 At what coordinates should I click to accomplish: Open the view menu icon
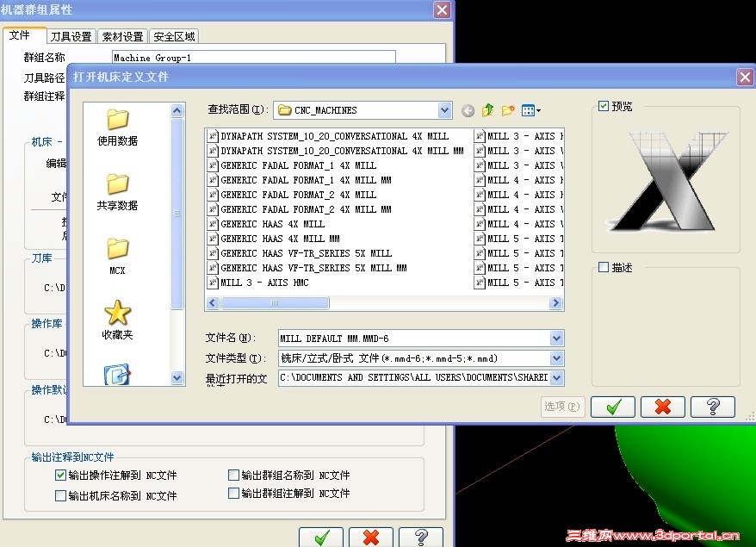click(x=531, y=110)
